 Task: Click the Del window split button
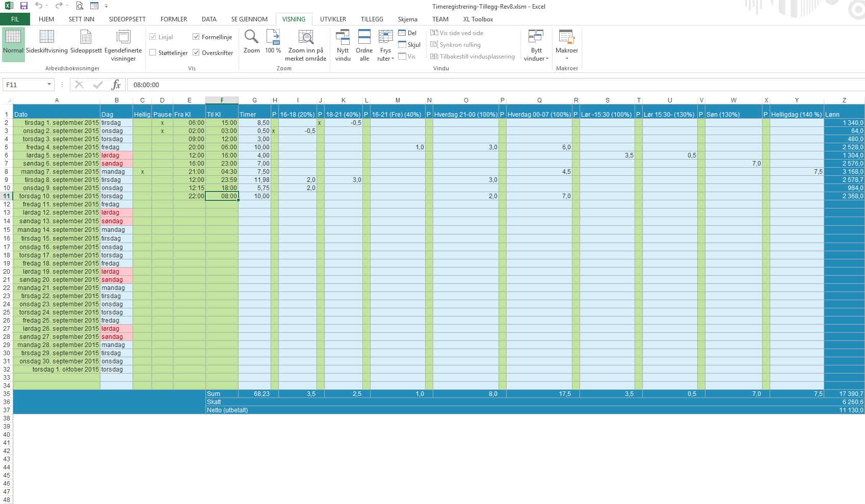[402, 32]
